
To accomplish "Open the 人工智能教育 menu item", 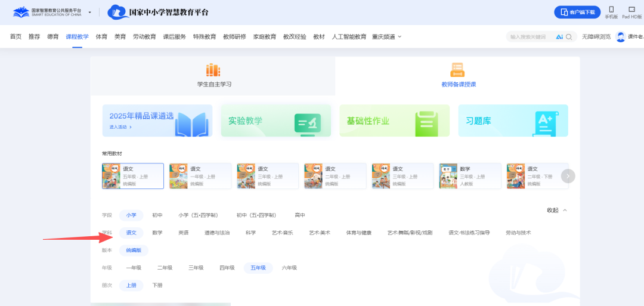I will coord(349,36).
